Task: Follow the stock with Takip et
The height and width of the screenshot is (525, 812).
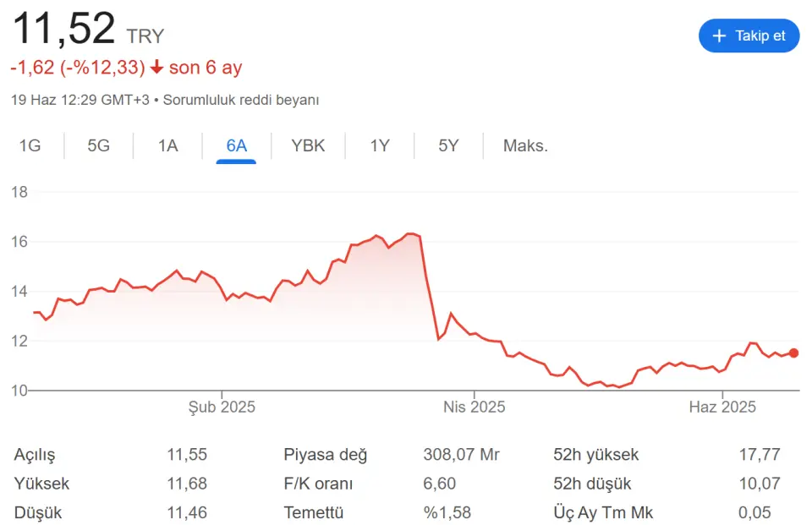Action: pyautogui.click(x=749, y=36)
